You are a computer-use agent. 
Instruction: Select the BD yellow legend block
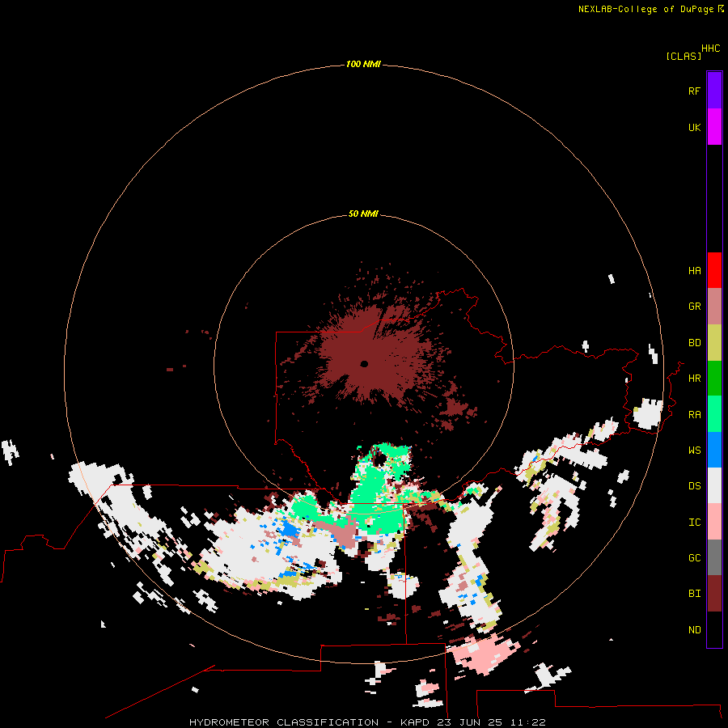coord(714,342)
